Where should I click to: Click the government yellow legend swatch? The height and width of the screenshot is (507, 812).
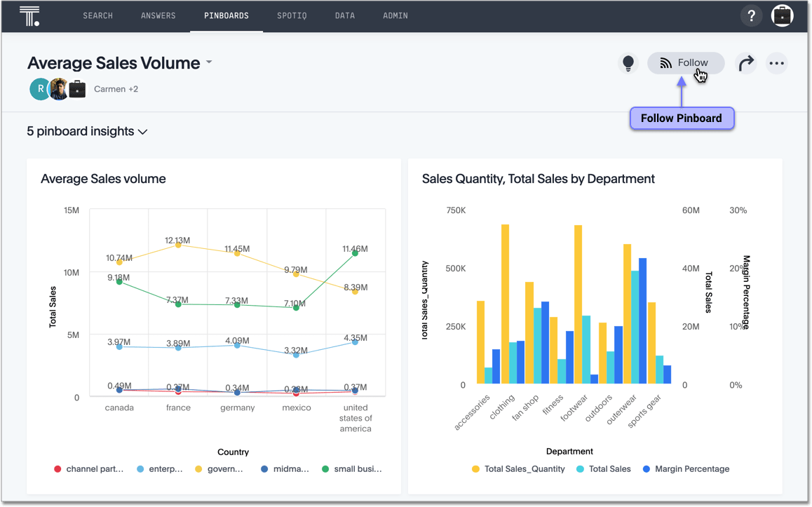tap(198, 469)
